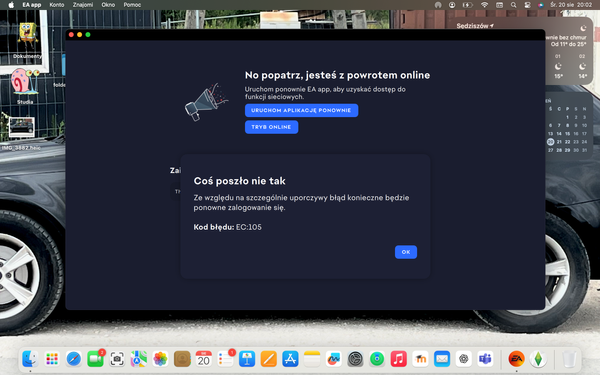Image resolution: width=600 pixels, height=375 pixels.
Task: Click day 22 in calendar widget
Action: click(x=567, y=142)
